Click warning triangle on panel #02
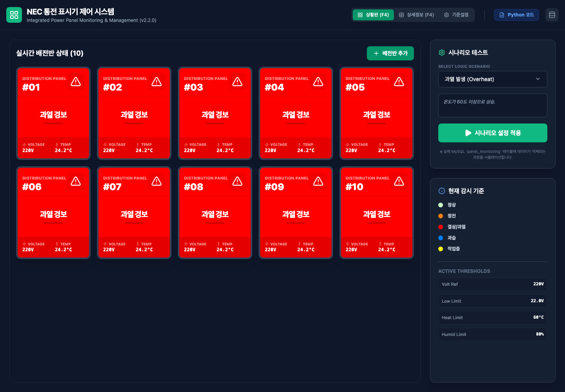 coord(157,82)
